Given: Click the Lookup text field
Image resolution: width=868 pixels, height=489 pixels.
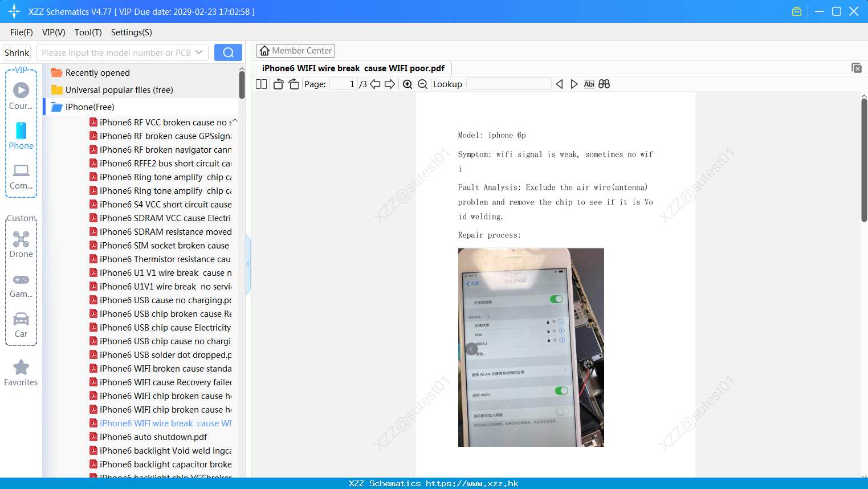Looking at the screenshot, I should [509, 84].
